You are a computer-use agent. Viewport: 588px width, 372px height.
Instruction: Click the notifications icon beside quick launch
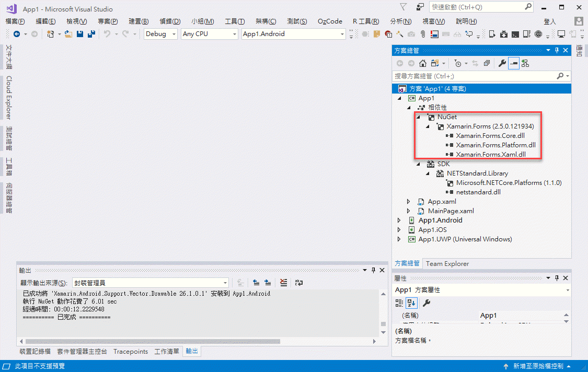click(420, 7)
